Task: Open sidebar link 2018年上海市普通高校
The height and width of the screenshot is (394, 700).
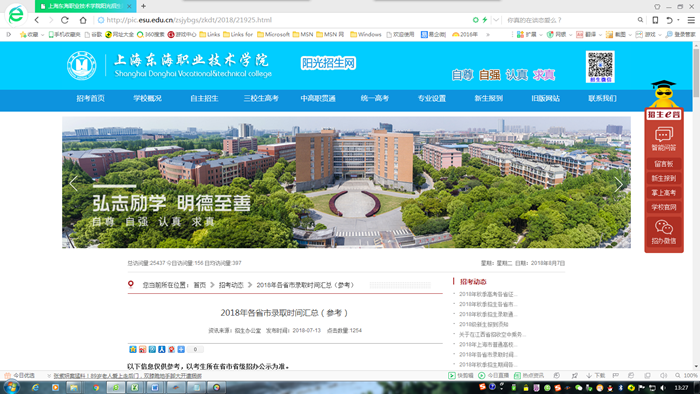Action: pyautogui.click(x=488, y=344)
